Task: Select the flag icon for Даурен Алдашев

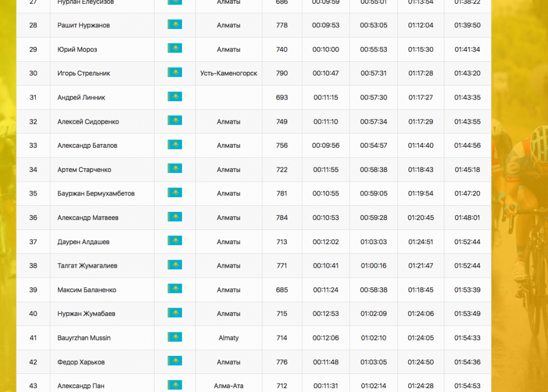Action: (175, 241)
